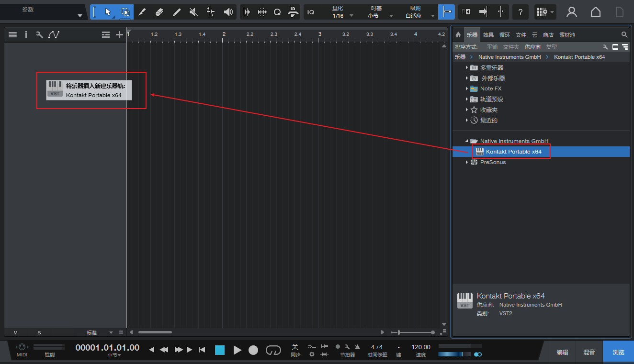Toggle the 浏览 browser view button

(x=618, y=353)
